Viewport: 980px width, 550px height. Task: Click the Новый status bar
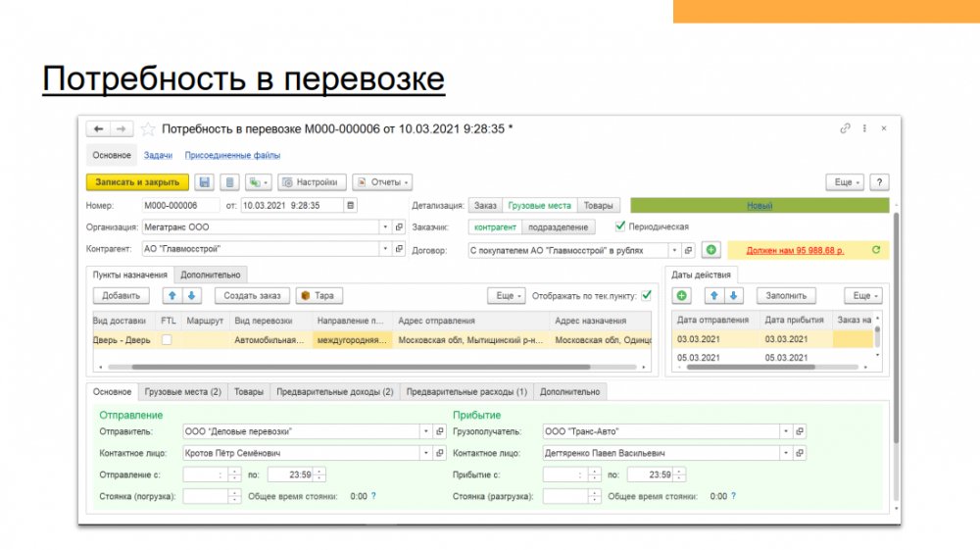pyautogui.click(x=759, y=206)
